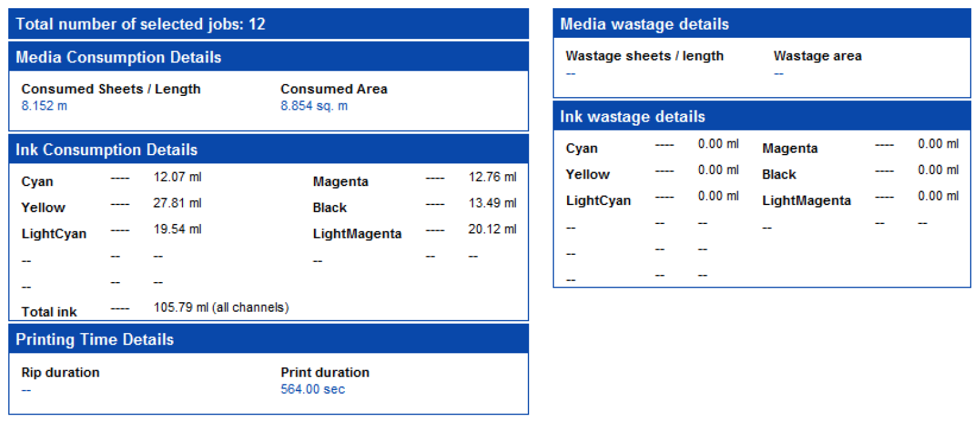Click the 8.854 sq. m consumed area value
The width and height of the screenshot is (980, 424).
(314, 105)
